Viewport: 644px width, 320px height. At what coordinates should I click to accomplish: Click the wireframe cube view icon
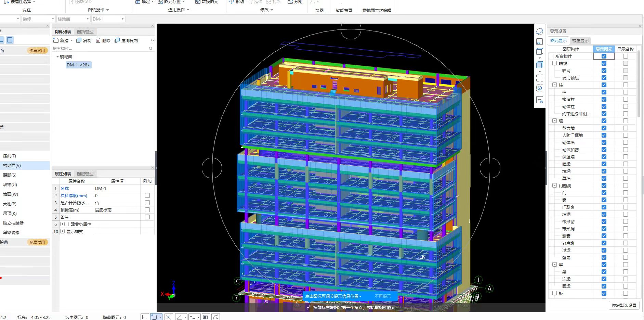[x=540, y=52]
